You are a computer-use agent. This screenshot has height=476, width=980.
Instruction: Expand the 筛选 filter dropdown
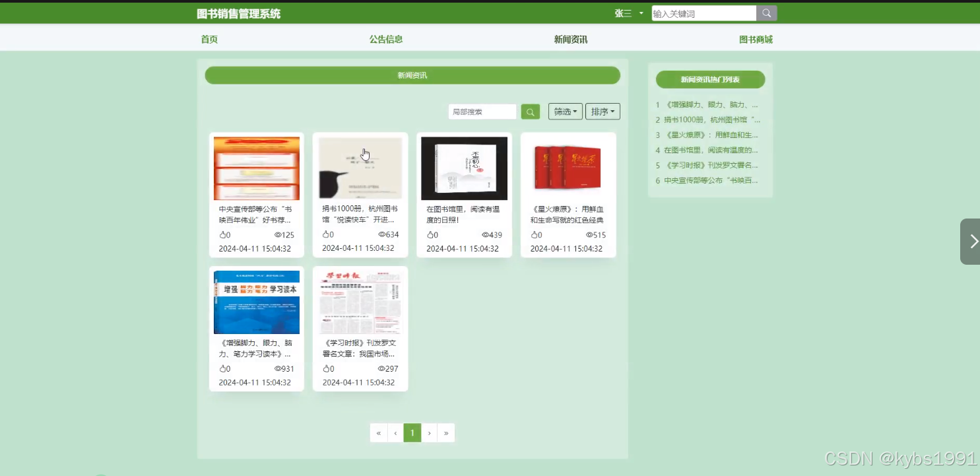point(566,112)
